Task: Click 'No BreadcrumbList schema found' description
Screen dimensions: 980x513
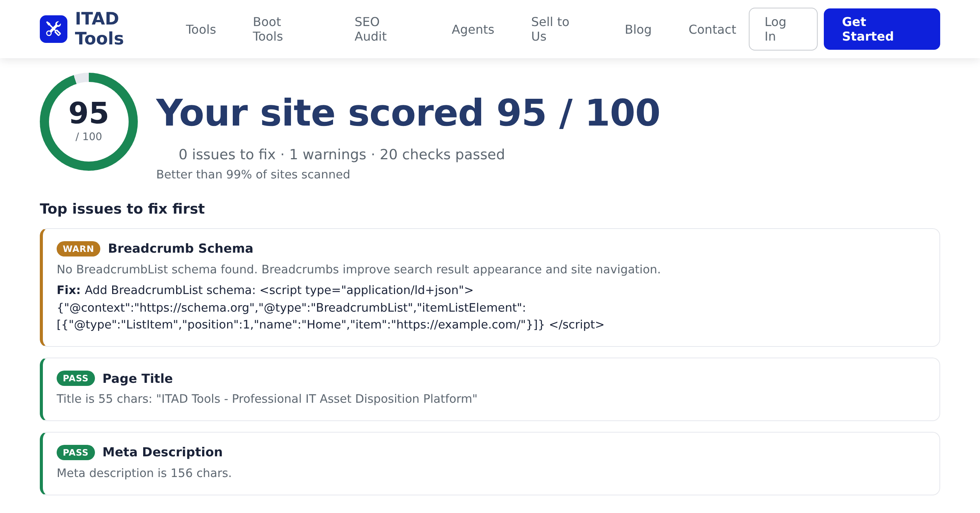Action: point(359,270)
